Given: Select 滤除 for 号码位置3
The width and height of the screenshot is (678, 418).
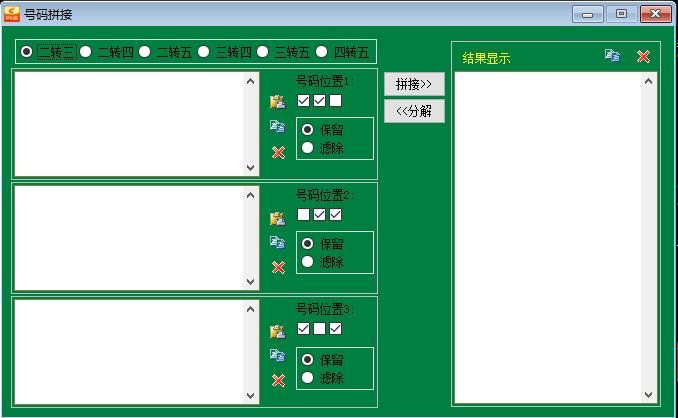Looking at the screenshot, I should pos(323,378).
